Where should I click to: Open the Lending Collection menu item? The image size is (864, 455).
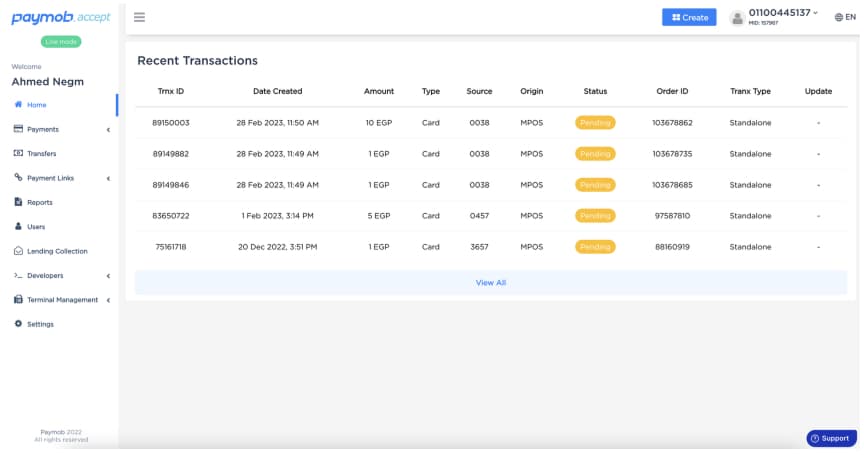(57, 251)
